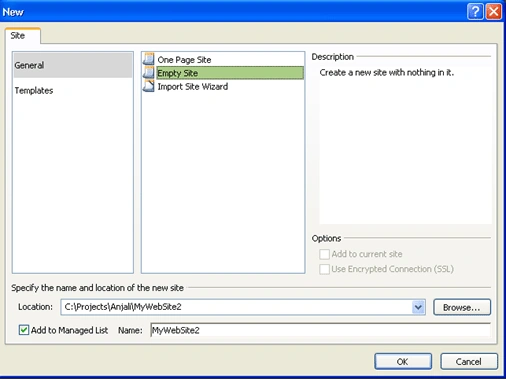
Task: Click the One Page Site icon
Action: pos(149,59)
